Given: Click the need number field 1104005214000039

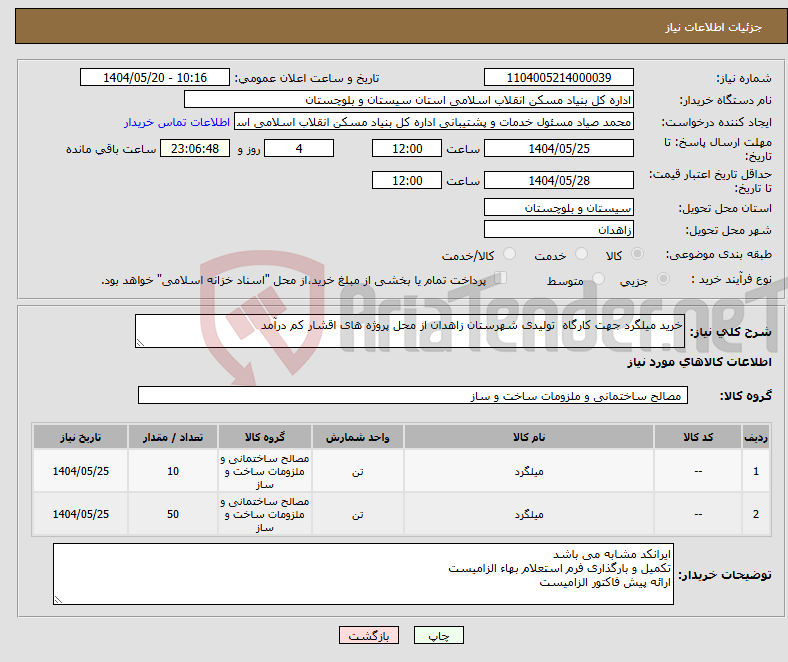Looking at the screenshot, I should coord(559,77).
